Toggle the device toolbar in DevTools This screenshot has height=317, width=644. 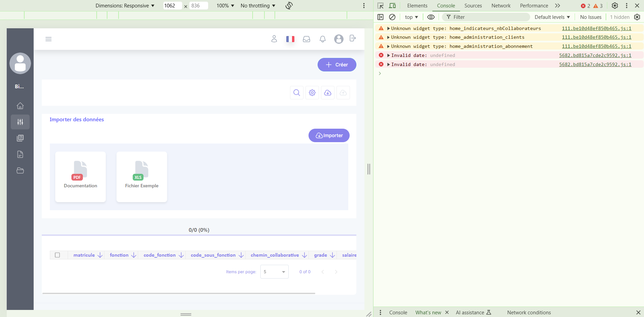click(392, 6)
